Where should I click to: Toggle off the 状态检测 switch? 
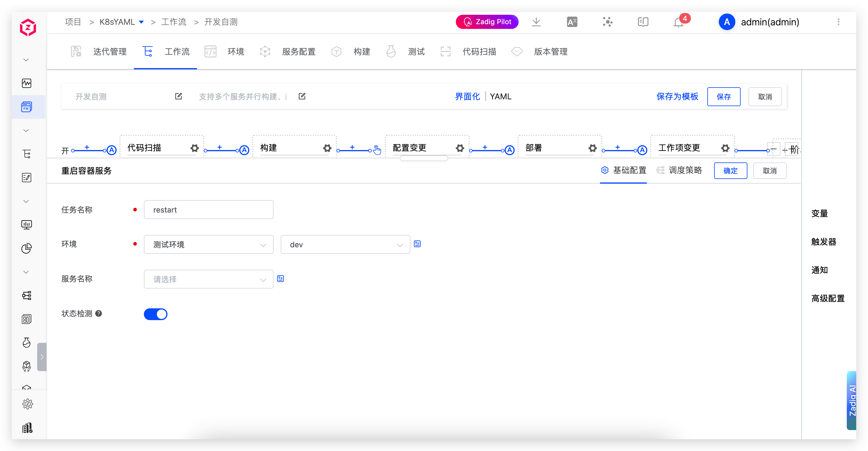coord(155,314)
